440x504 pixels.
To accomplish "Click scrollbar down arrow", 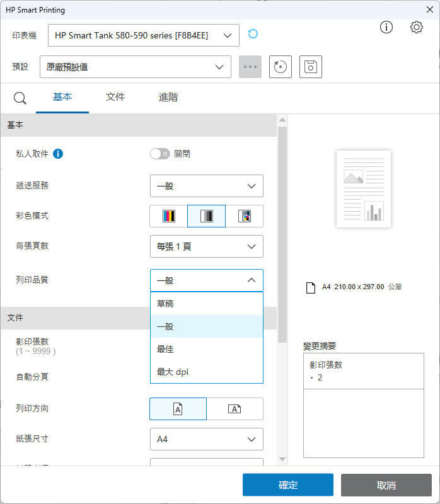I will click(x=282, y=459).
